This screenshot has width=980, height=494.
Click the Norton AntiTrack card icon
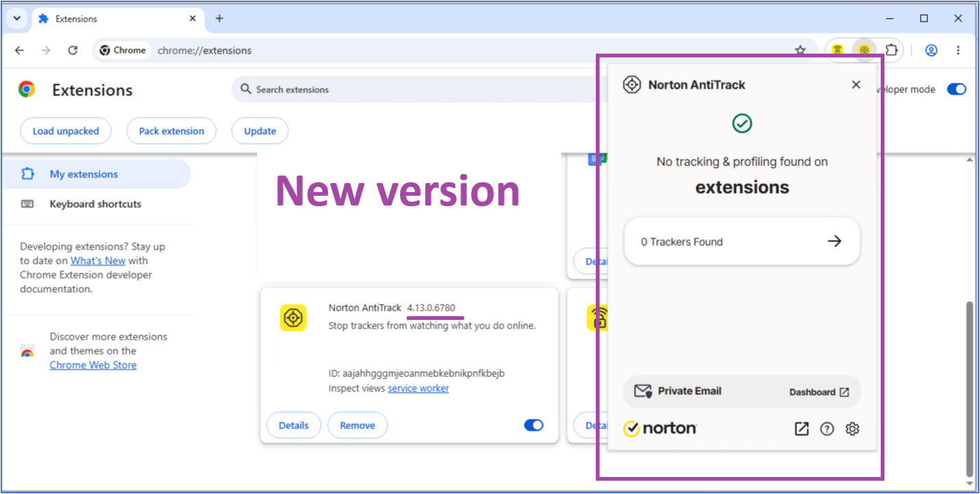click(293, 318)
